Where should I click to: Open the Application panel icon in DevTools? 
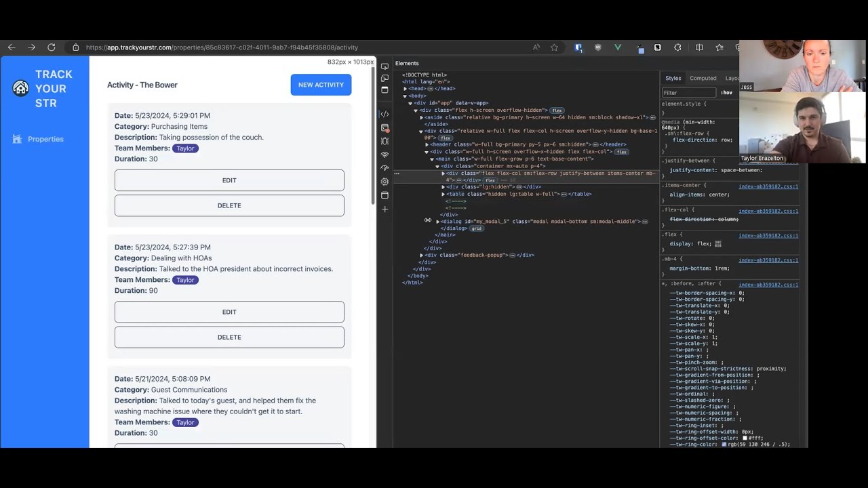coord(384,195)
